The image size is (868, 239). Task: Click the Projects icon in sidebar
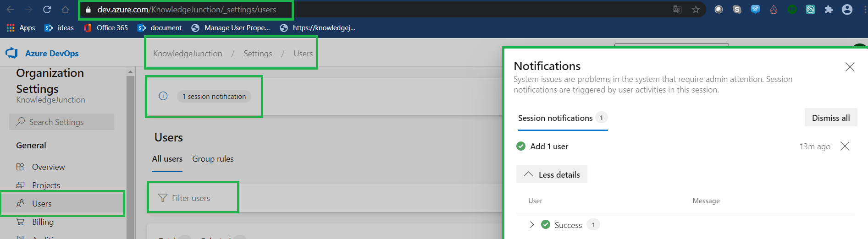[x=20, y=185]
